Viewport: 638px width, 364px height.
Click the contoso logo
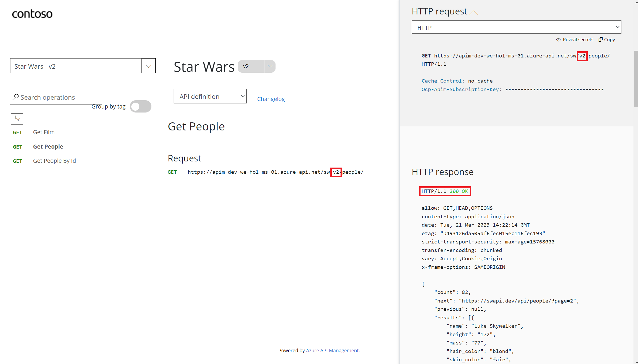tap(32, 14)
